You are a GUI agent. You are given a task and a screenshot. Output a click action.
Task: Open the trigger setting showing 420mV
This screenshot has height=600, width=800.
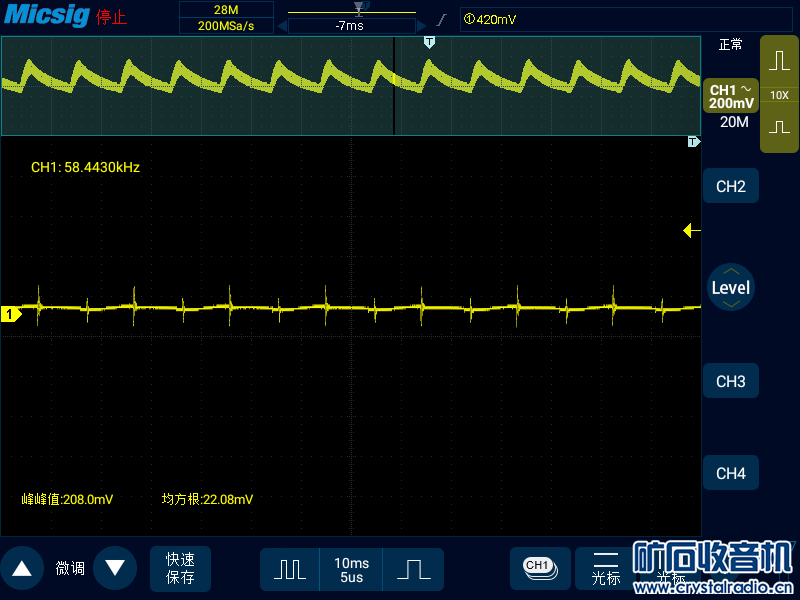626,19
